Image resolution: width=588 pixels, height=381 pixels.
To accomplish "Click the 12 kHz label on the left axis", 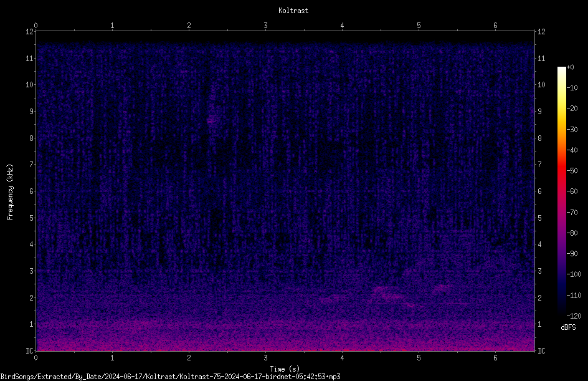I will coord(30,32).
